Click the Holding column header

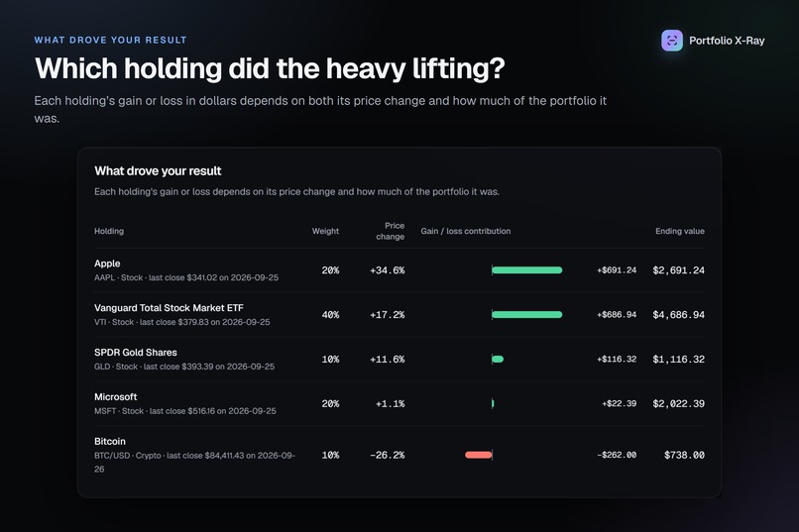[109, 231]
